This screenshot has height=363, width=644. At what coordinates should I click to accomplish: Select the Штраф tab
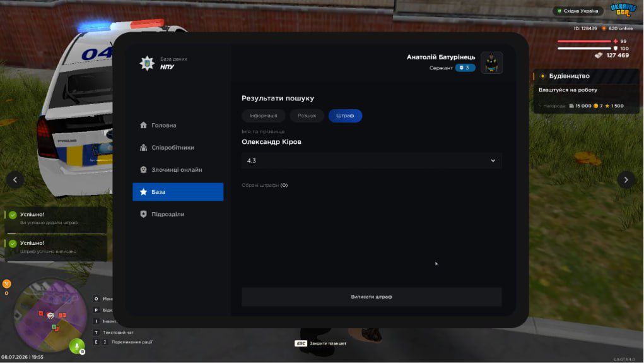click(345, 116)
